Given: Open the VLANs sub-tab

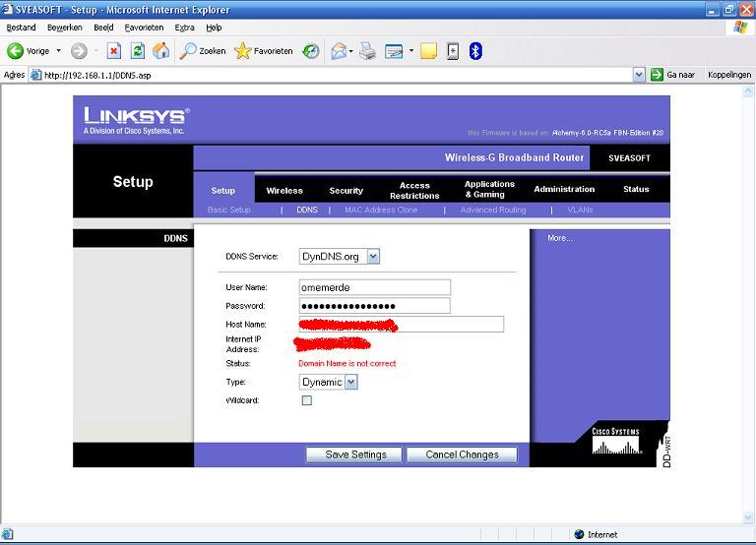Looking at the screenshot, I should [x=580, y=210].
